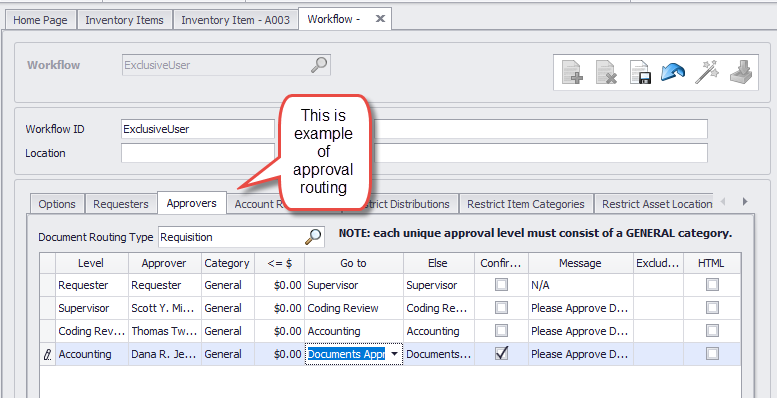Click approver cell Dana R. Je...
Image resolution: width=777 pixels, height=398 pixels.
165,354
